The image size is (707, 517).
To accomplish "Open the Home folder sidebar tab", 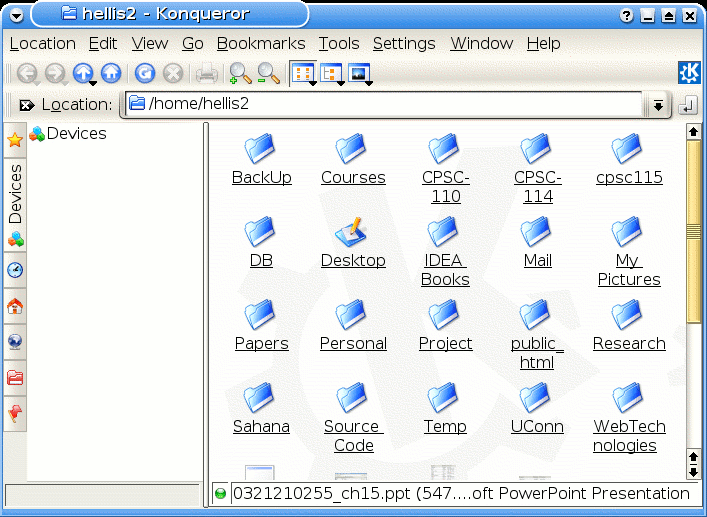I will coord(15,306).
